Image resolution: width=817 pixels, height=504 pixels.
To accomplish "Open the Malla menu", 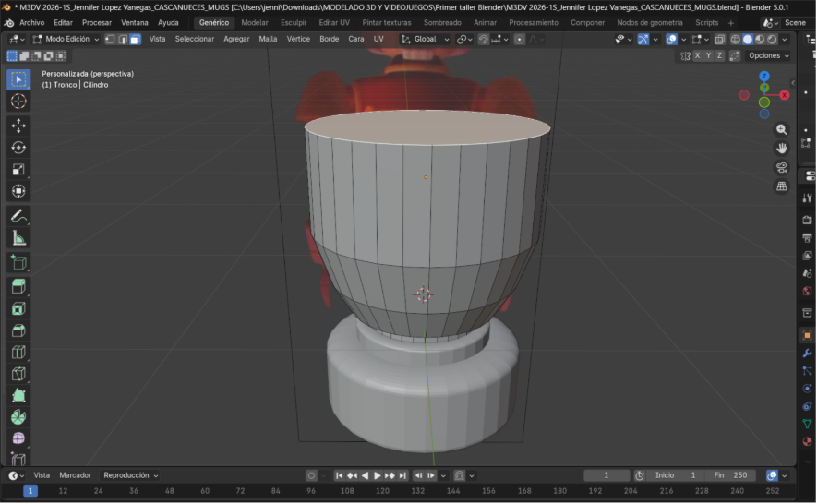I will (268, 40).
